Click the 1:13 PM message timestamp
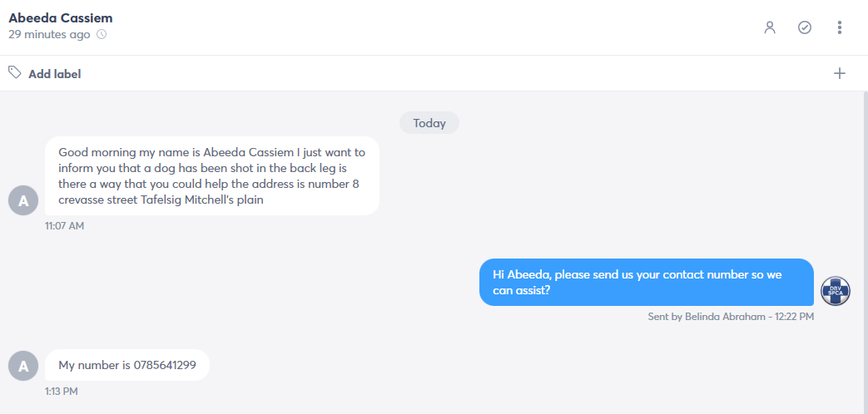 [x=62, y=392]
